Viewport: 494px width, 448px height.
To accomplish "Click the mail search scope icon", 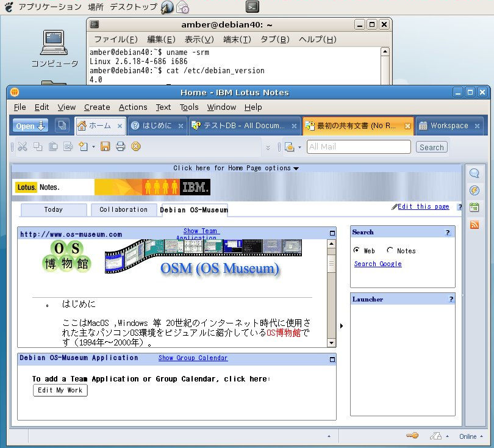I will 289,147.
